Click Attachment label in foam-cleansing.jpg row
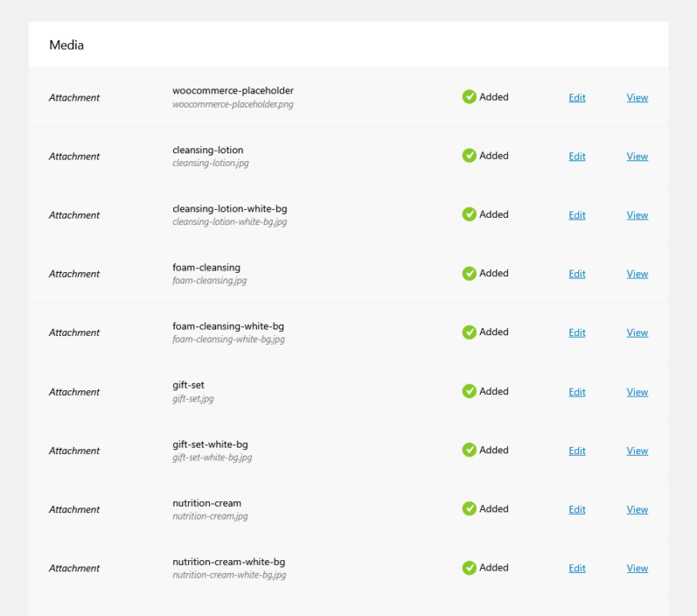697x616 pixels. click(x=74, y=274)
